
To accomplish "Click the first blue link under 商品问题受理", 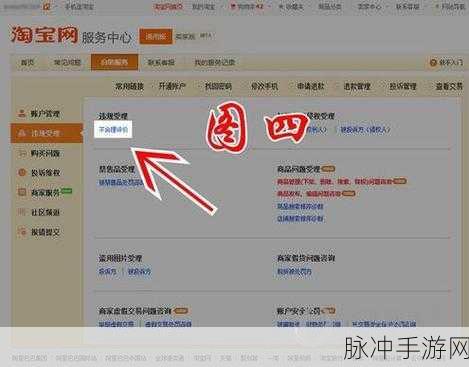I will point(300,206).
